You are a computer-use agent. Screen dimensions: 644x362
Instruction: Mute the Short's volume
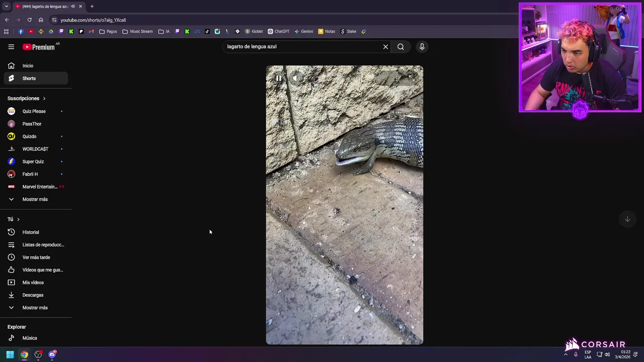point(296,78)
